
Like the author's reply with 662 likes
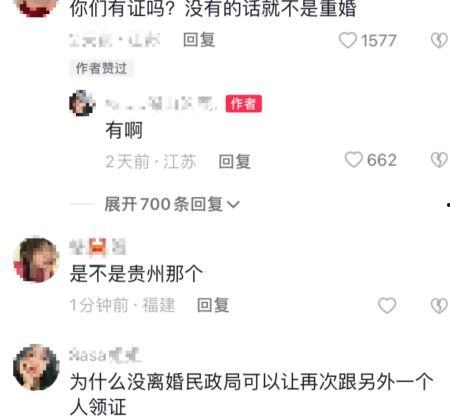point(353,160)
